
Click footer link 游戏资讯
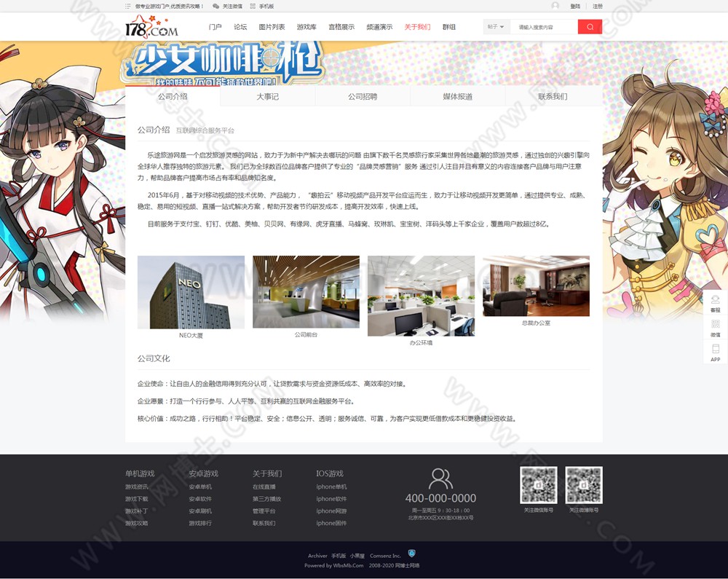(x=137, y=487)
